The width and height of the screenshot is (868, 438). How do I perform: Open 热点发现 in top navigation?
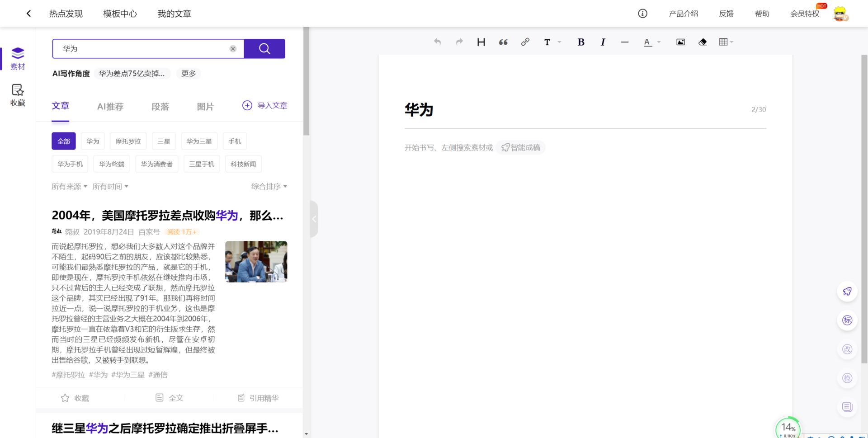[66, 14]
